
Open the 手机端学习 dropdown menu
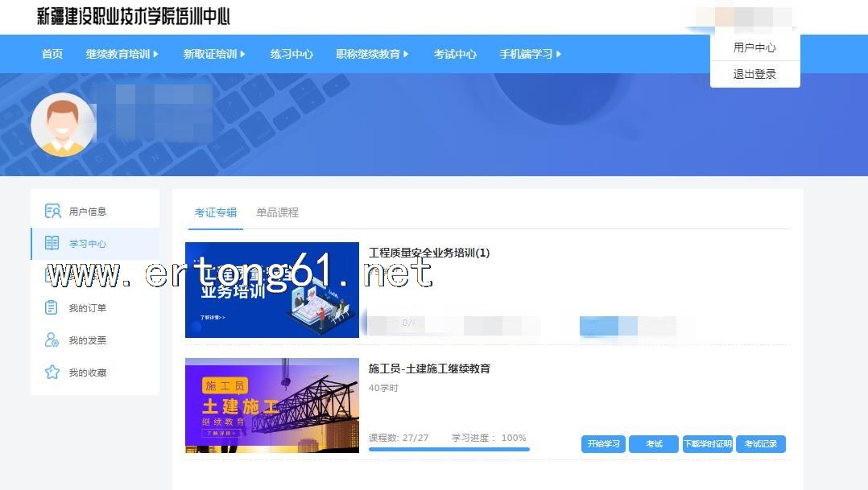click(530, 54)
